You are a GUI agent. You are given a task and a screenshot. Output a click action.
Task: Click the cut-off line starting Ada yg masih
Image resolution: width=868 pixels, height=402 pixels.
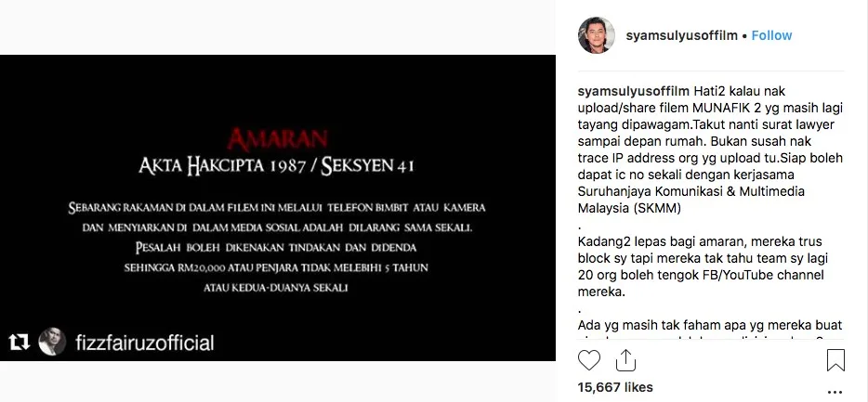[710, 326]
